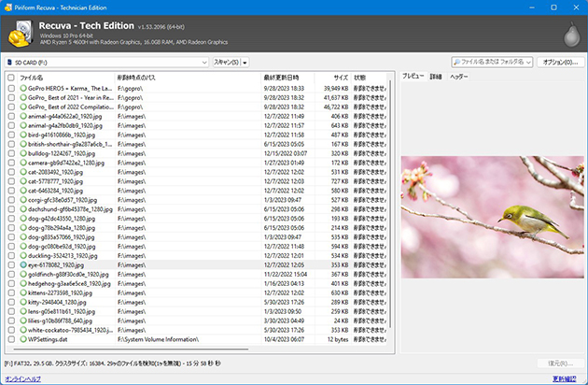Open the scan button dropdown arrow

(245, 63)
